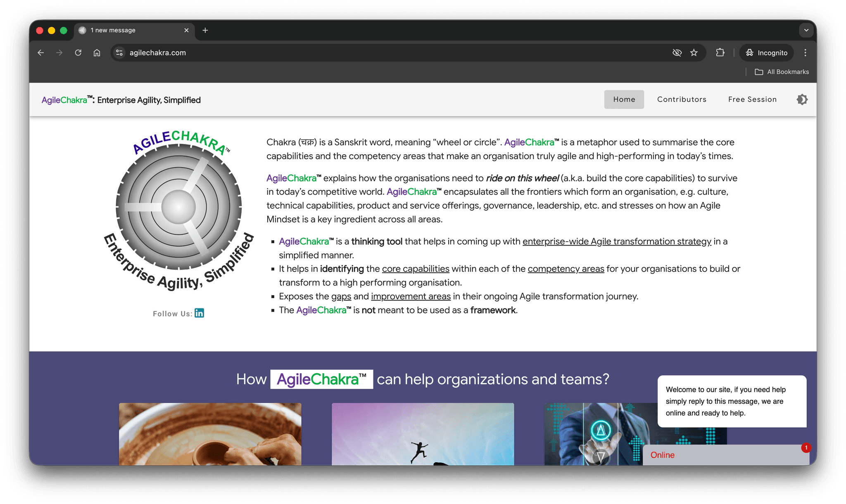846x504 pixels.
Task: Open the All Bookmarks folder
Action: pyautogui.click(x=782, y=71)
